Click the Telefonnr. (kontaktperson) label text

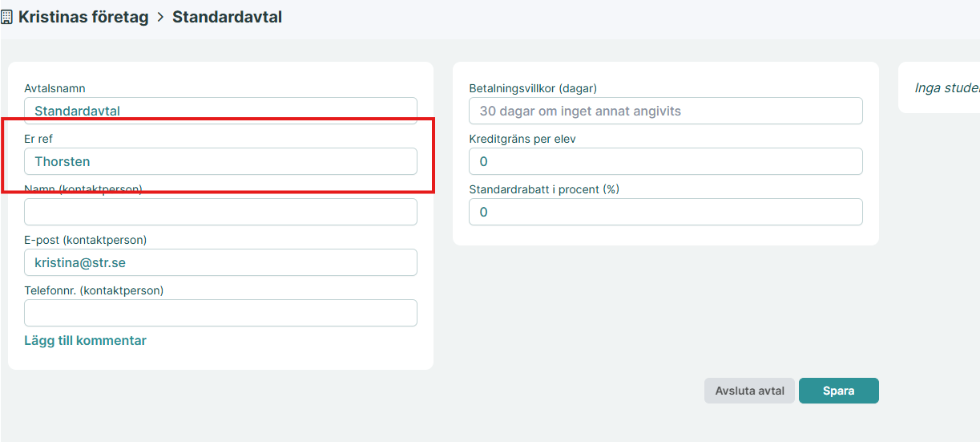pyautogui.click(x=94, y=290)
